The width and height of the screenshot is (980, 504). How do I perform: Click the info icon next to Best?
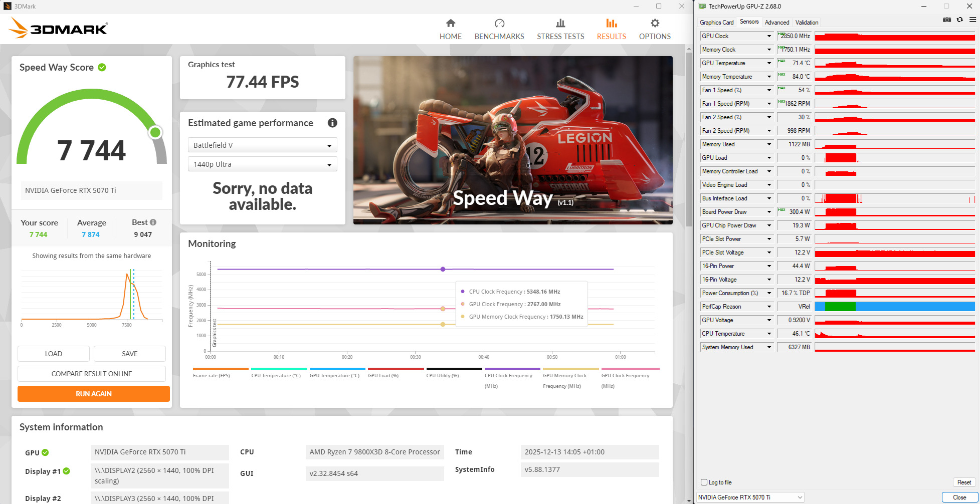point(153,222)
